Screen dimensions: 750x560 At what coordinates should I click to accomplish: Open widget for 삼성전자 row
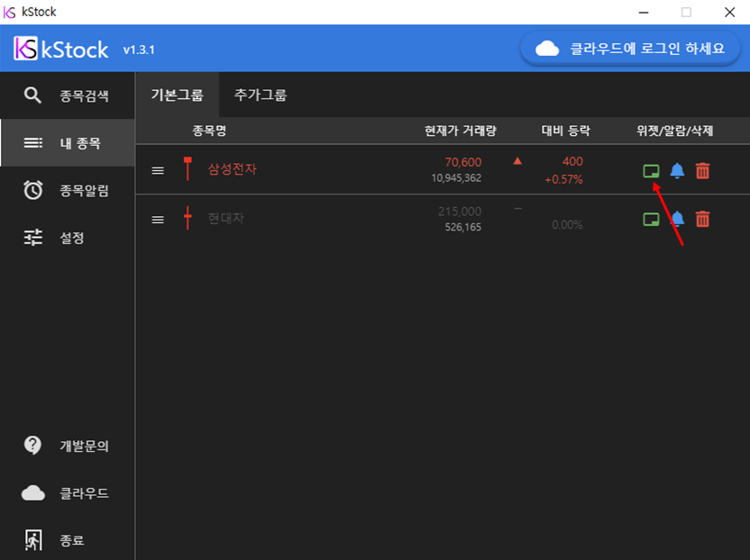650,171
